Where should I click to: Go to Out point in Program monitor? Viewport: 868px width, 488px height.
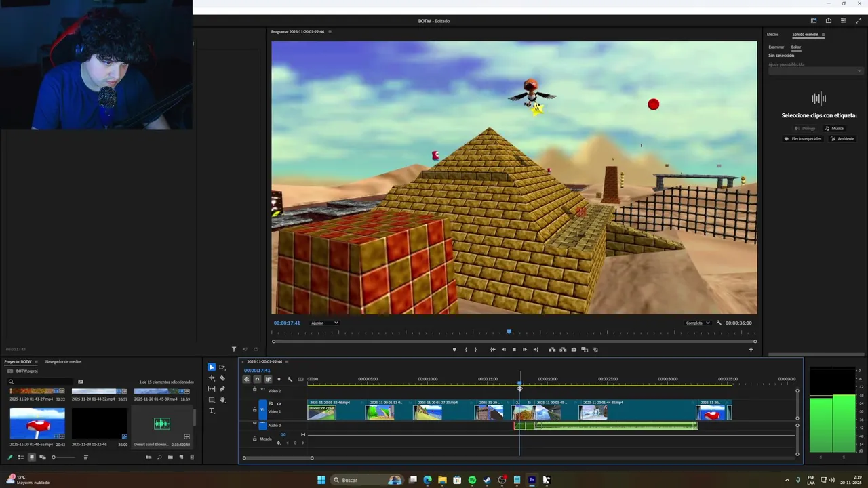point(536,350)
